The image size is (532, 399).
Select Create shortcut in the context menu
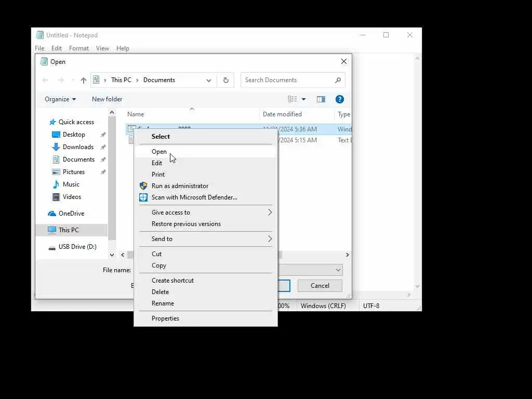[x=206, y=281]
